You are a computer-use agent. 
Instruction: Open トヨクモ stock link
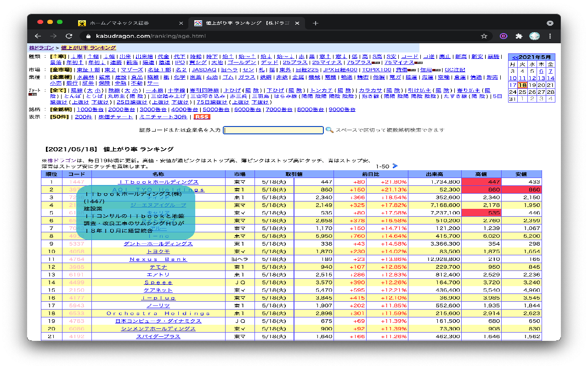158,251
